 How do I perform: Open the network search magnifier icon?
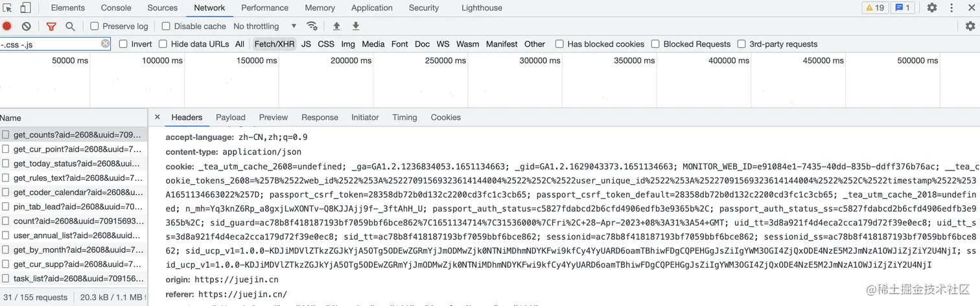[70, 26]
